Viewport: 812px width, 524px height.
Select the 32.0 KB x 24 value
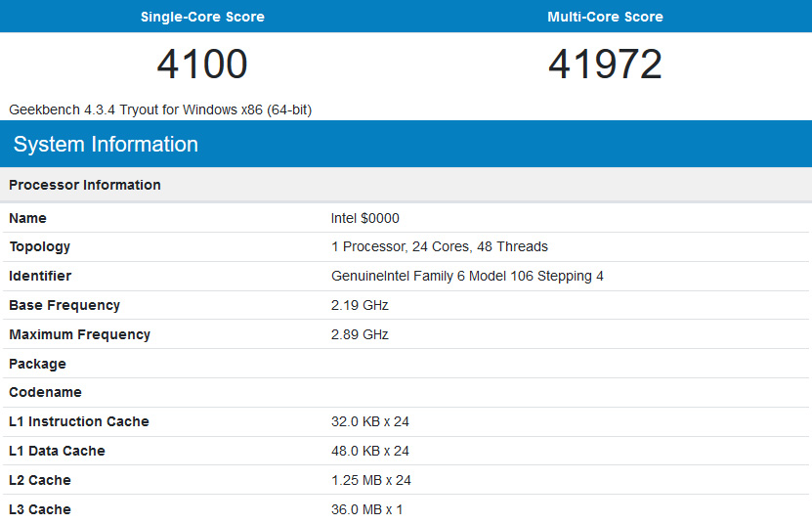pyautogui.click(x=370, y=422)
